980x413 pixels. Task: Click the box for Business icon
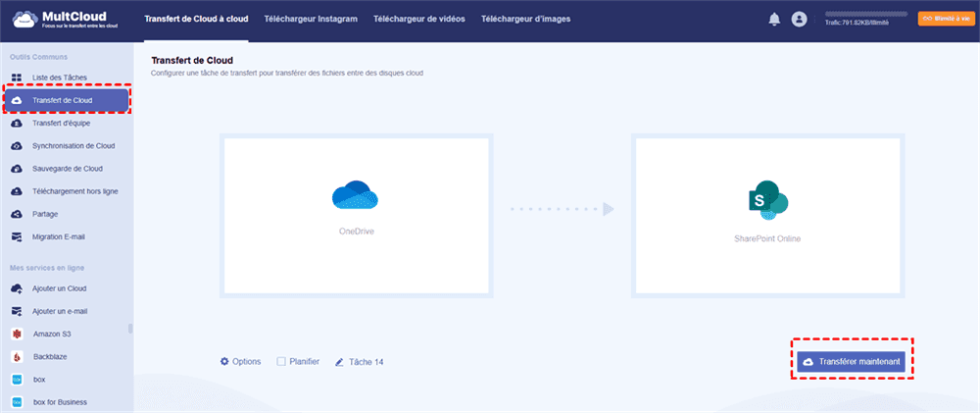coord(18,402)
